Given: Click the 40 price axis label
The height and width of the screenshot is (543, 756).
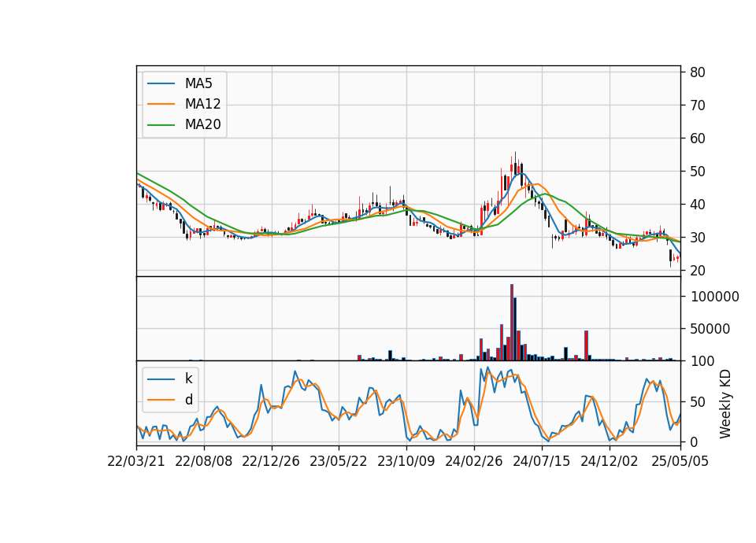Looking at the screenshot, I should coord(698,205).
